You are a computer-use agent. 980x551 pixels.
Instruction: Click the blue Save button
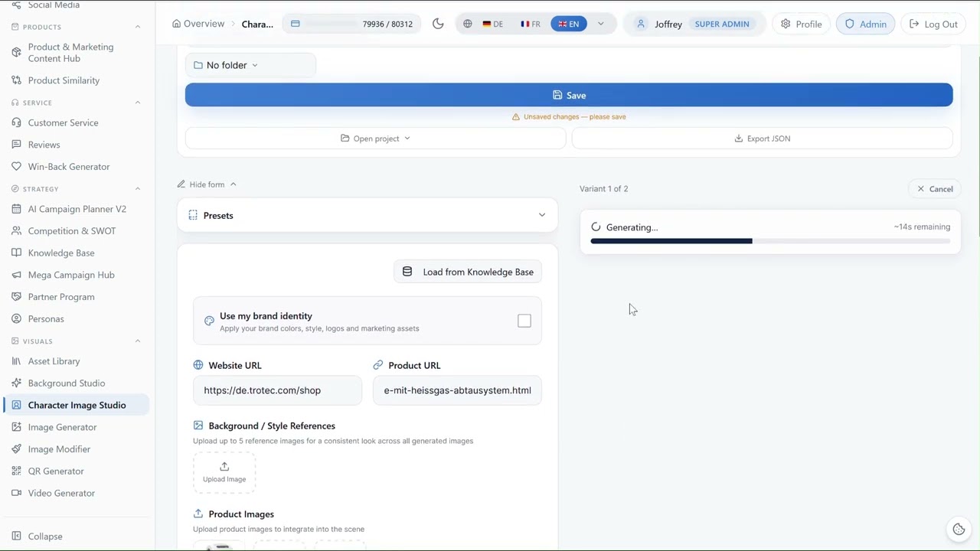(x=569, y=96)
